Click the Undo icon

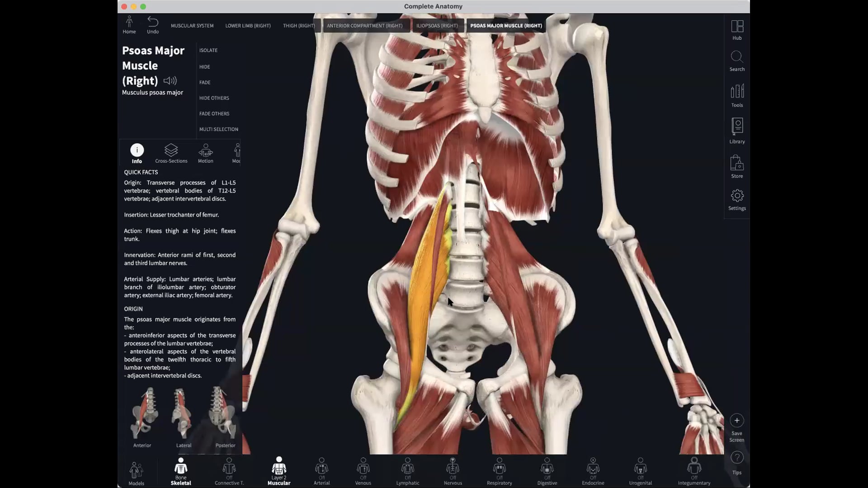click(x=152, y=22)
